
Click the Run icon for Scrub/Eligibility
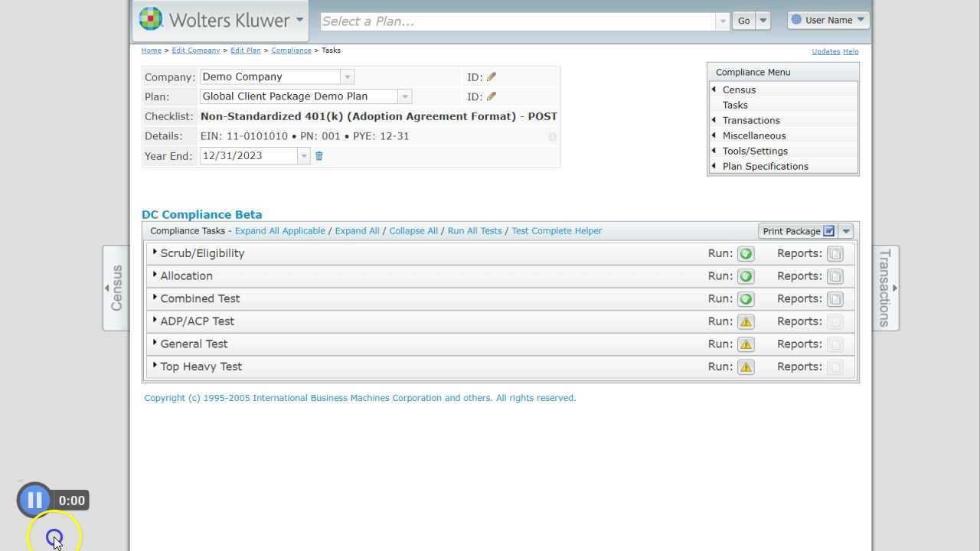746,253
